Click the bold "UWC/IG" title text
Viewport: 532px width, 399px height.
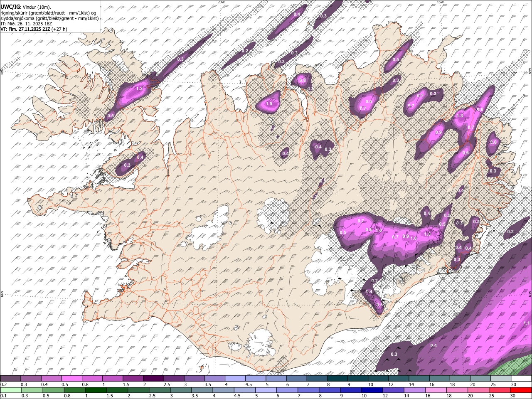[x=10, y=7]
